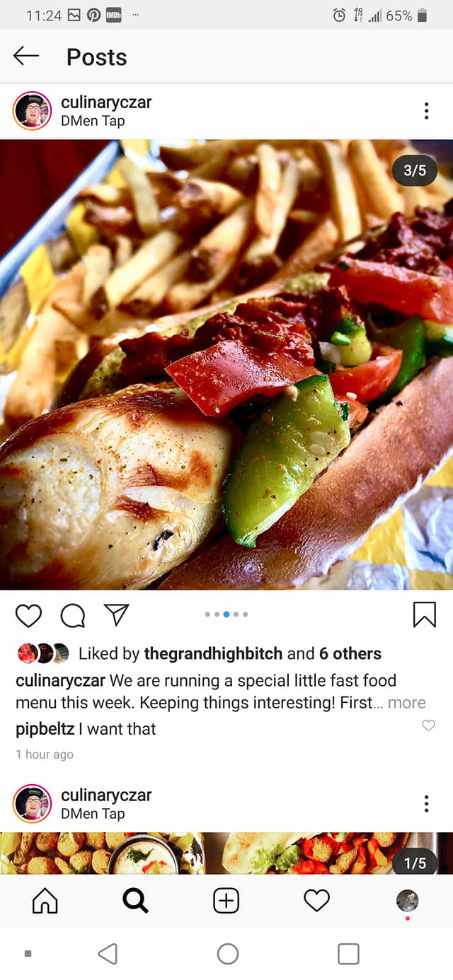The width and height of the screenshot is (453, 980).
Task: View the 6 others who liked
Action: (x=350, y=654)
